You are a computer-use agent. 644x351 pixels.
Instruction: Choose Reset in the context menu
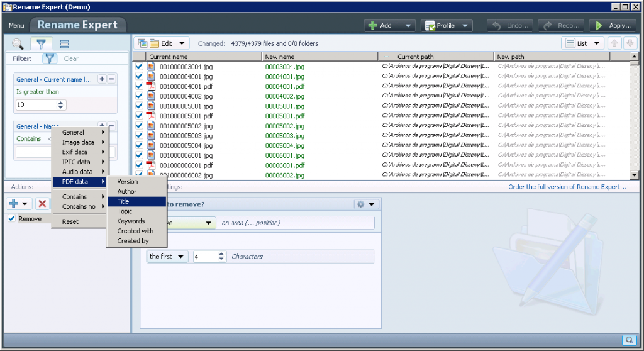pos(79,221)
